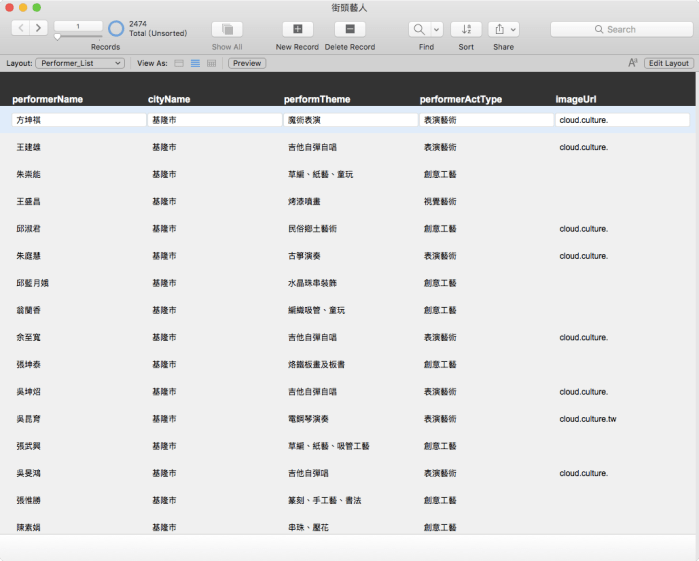This screenshot has width=699, height=561.
Task: Click the performerName column header
Action: [x=47, y=99]
